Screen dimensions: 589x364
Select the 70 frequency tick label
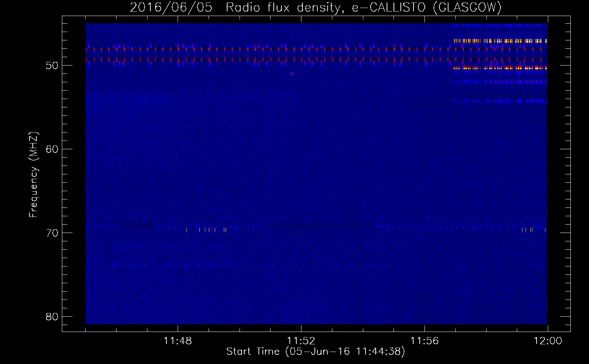52,233
